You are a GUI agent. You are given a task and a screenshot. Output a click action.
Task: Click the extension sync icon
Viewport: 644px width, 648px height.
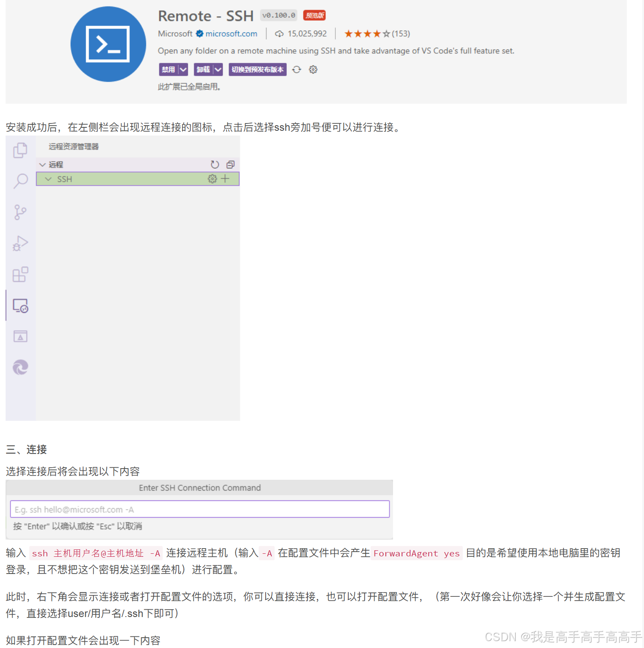click(x=297, y=69)
